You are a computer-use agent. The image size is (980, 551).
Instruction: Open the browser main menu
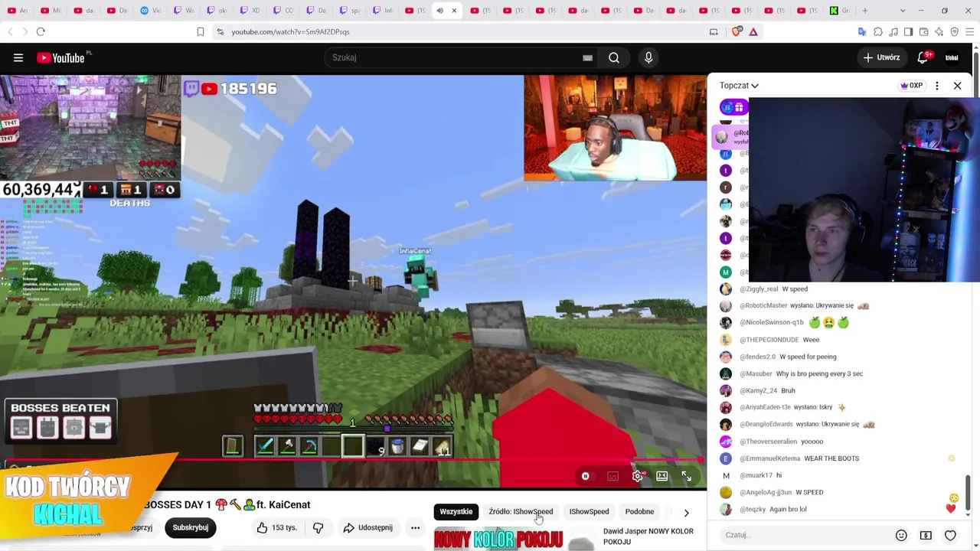(970, 31)
